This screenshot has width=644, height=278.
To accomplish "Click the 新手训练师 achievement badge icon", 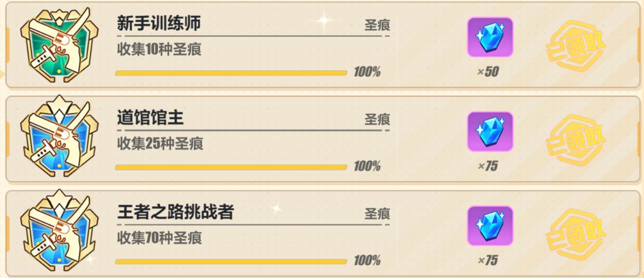I will 59,45.
